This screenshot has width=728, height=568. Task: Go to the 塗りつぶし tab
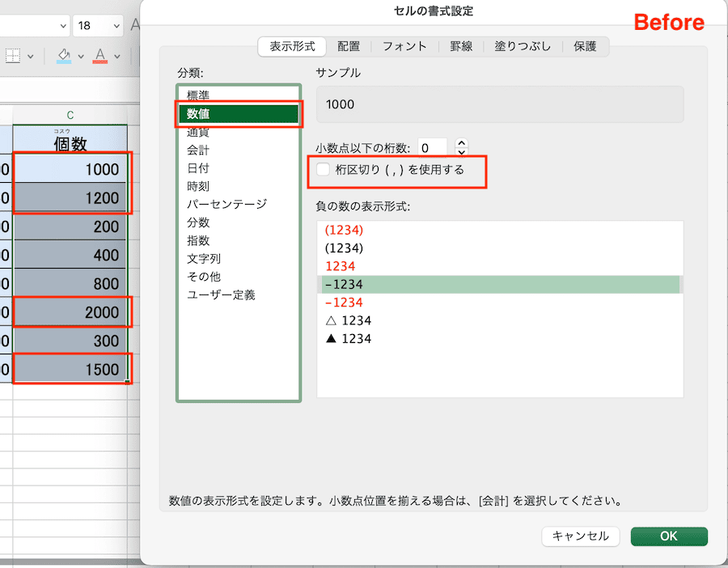click(523, 46)
